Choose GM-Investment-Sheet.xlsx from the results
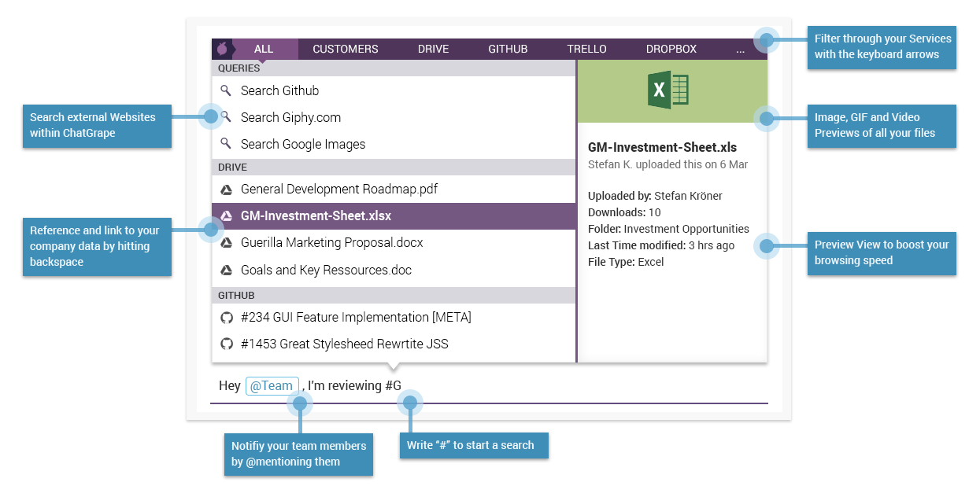The width and height of the screenshot is (980, 497). point(316,216)
